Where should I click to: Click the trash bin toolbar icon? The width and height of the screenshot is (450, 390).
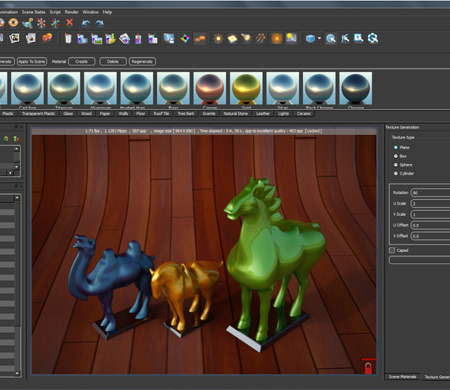click(68, 38)
